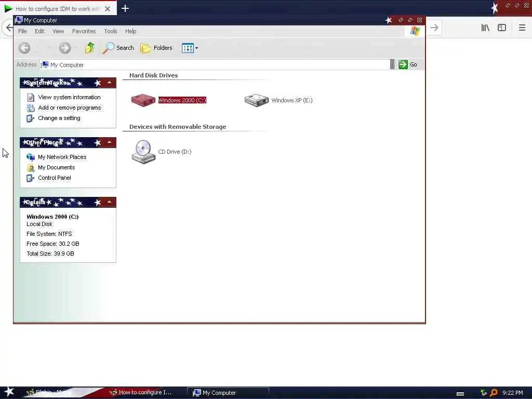The image size is (532, 399).
Task: Open Control Panel link
Action: [x=54, y=178]
